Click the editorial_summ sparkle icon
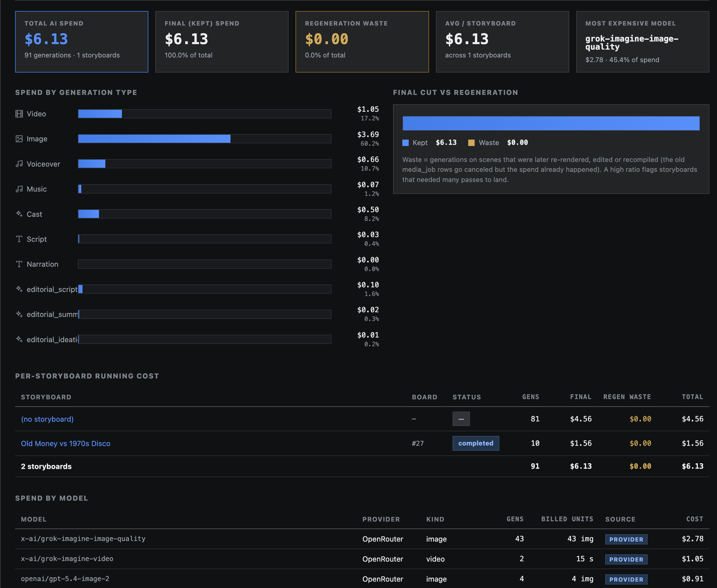 19,314
